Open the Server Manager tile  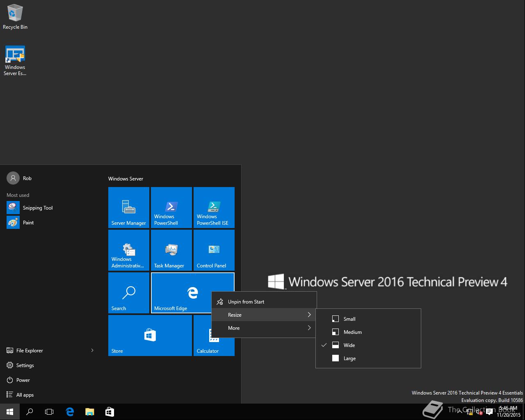[129, 208]
